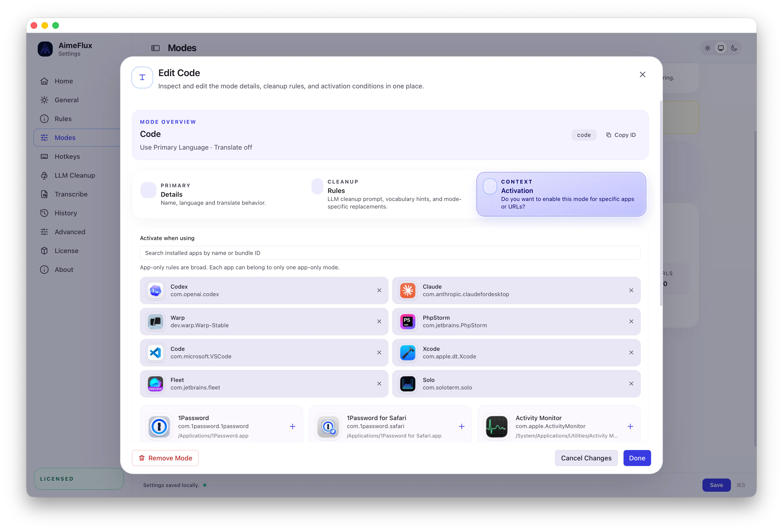Click Remove Mode button
Image resolution: width=783 pixels, height=532 pixels.
click(x=165, y=458)
